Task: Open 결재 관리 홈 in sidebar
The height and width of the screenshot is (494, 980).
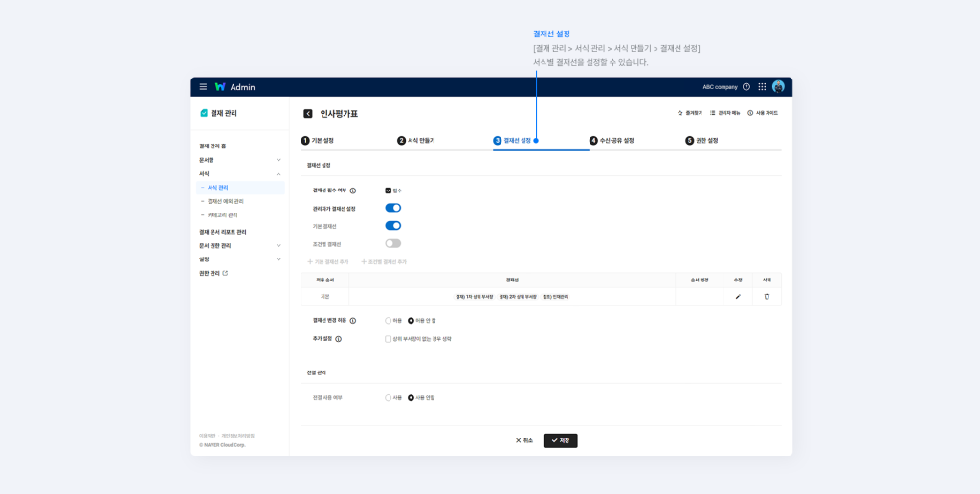Action: point(213,146)
